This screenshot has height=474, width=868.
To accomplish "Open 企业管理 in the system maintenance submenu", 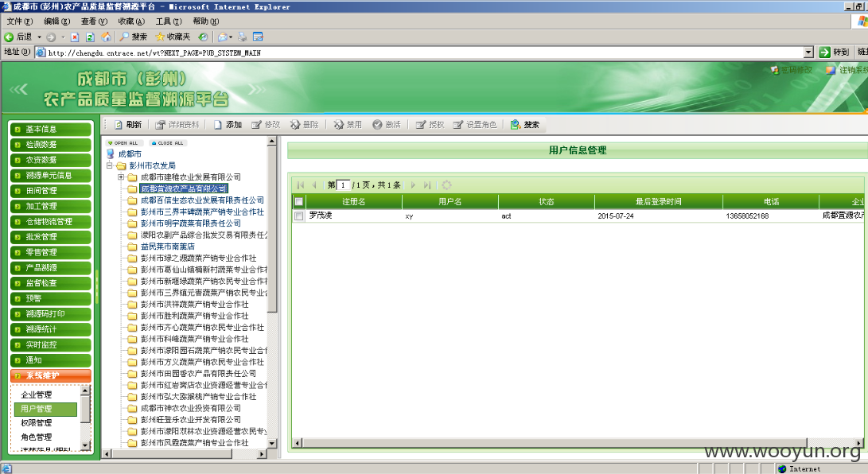I will [x=37, y=394].
